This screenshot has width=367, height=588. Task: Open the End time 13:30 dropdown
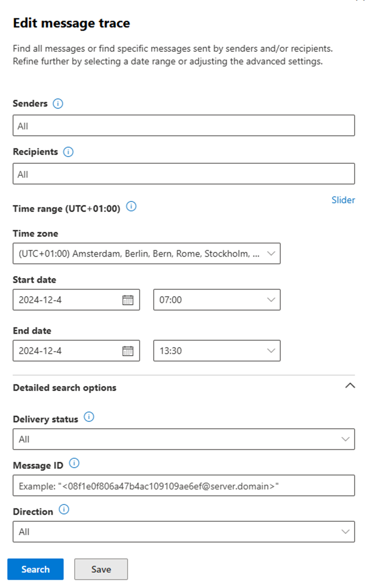pos(217,351)
